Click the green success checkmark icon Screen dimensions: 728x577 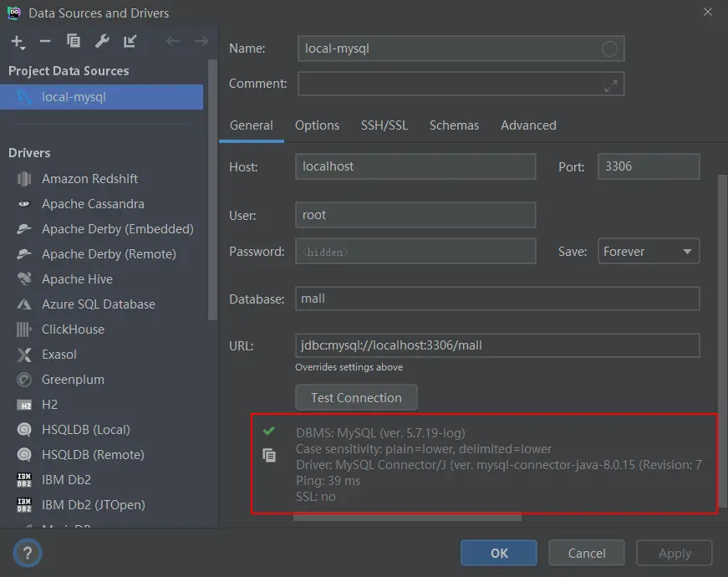269,431
